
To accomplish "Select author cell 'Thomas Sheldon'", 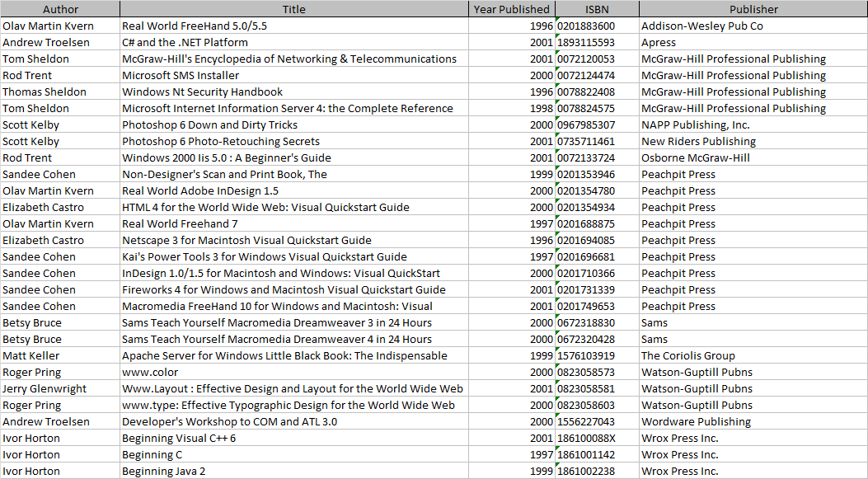I will tap(60, 92).
